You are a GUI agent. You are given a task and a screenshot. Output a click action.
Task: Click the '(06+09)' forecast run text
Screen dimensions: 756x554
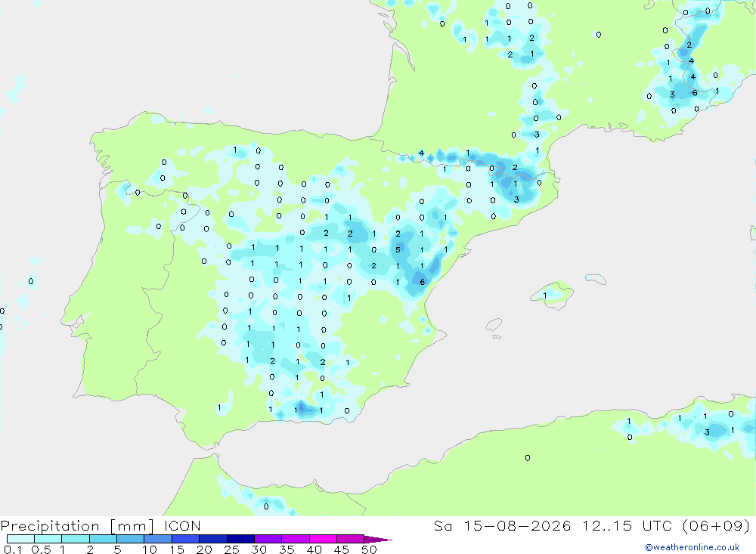point(717,525)
